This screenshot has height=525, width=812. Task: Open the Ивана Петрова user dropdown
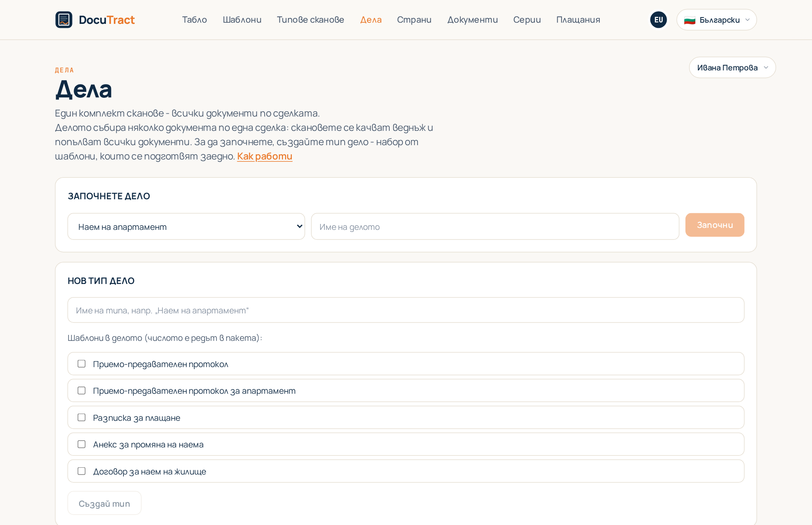click(732, 67)
